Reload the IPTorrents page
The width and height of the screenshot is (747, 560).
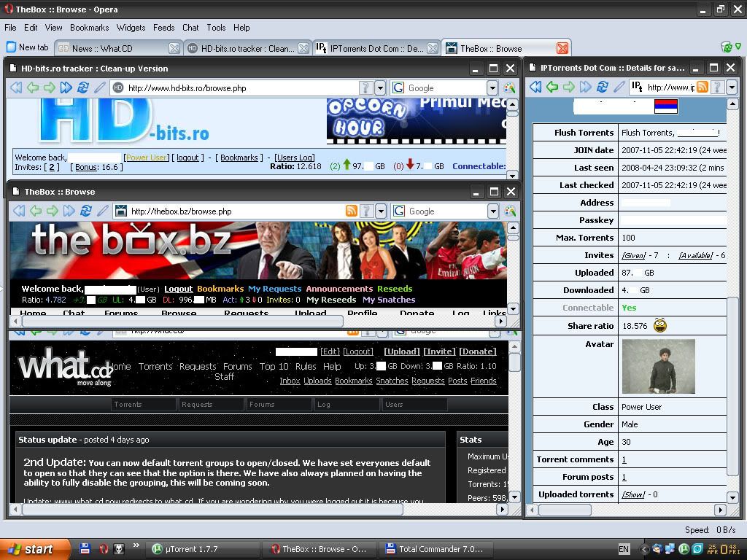pyautogui.click(x=602, y=87)
